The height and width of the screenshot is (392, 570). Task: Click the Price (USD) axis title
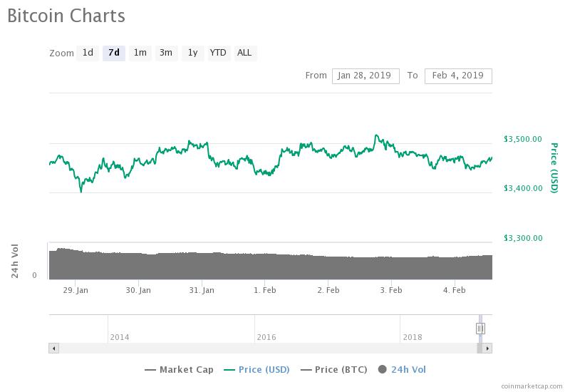point(554,167)
